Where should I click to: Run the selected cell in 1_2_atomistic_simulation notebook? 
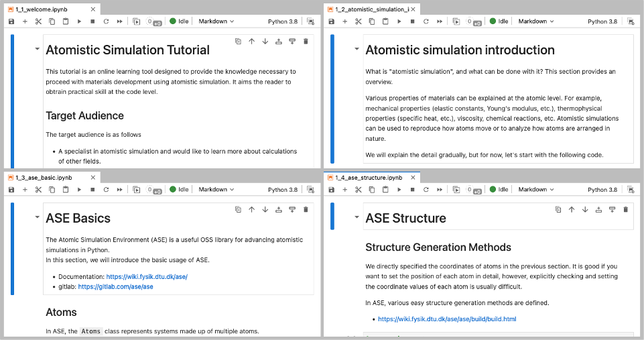[x=399, y=21]
